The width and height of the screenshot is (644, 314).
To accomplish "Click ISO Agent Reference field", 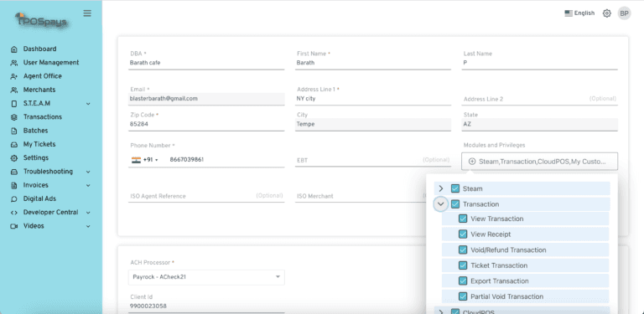I will coord(206,196).
